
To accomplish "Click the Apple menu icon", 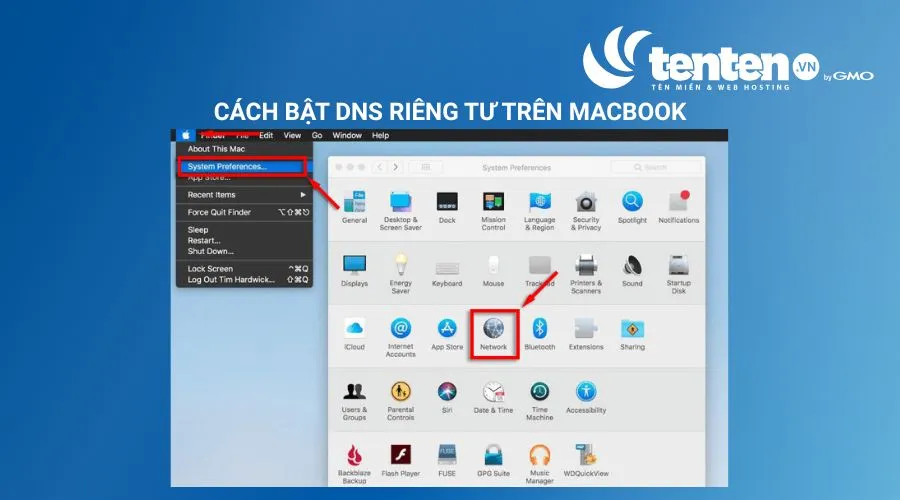I will coord(185,135).
